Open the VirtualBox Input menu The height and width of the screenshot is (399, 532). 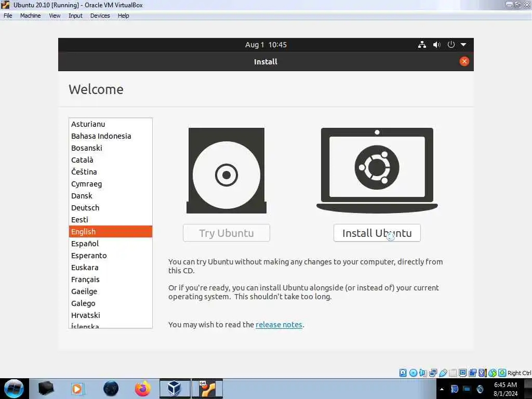pyautogui.click(x=75, y=16)
